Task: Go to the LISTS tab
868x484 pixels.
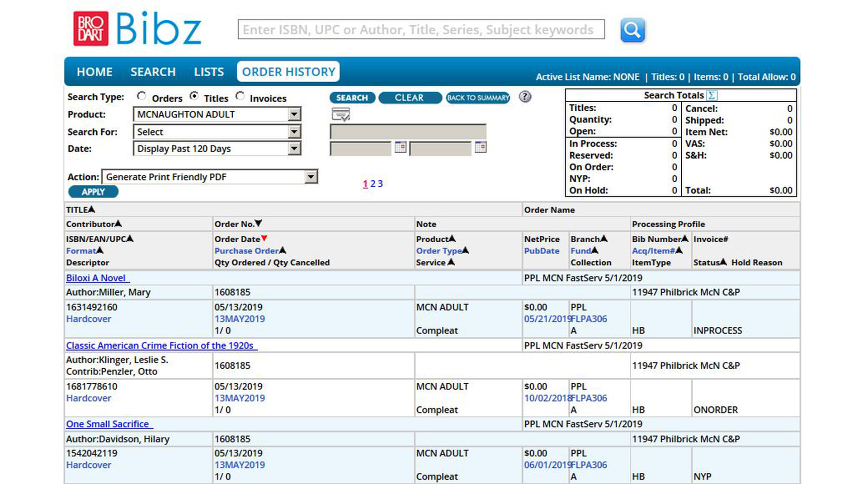Action: [x=209, y=72]
